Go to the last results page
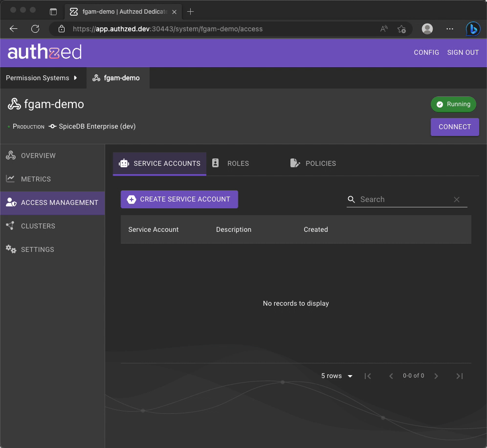Image resolution: width=487 pixels, height=448 pixels. coord(459,376)
